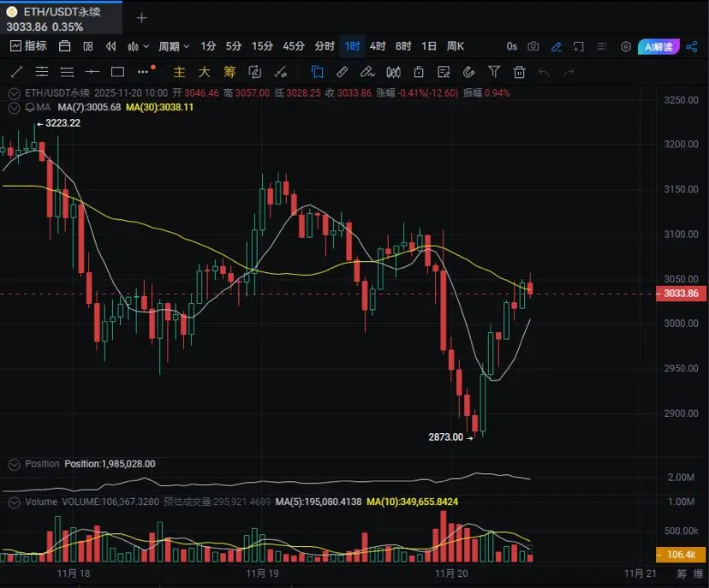Select the 1分 timeframe
Screen dimensions: 709x588
pyautogui.click(x=208, y=46)
